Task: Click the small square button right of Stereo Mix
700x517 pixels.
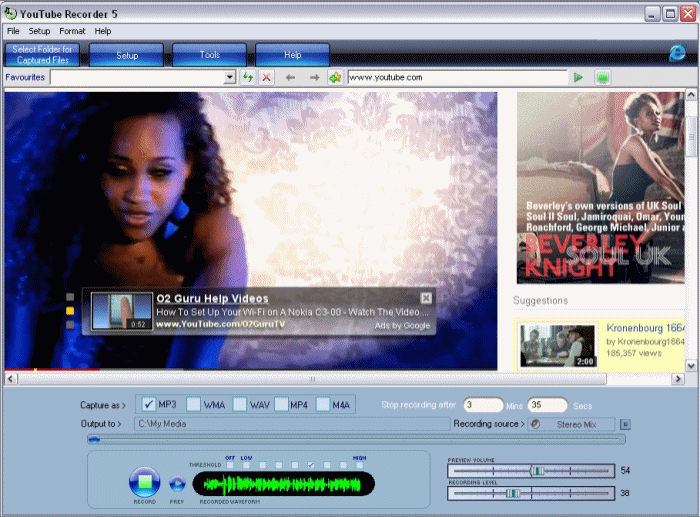Action: 625,424
